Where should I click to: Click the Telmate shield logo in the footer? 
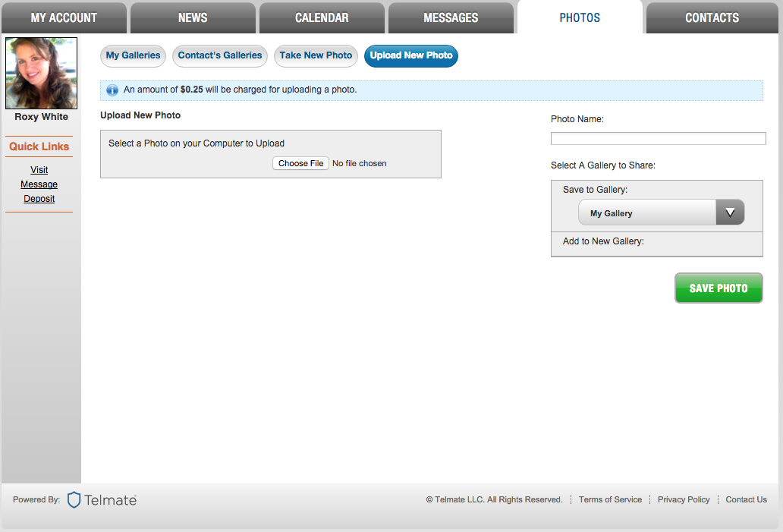pyautogui.click(x=74, y=499)
